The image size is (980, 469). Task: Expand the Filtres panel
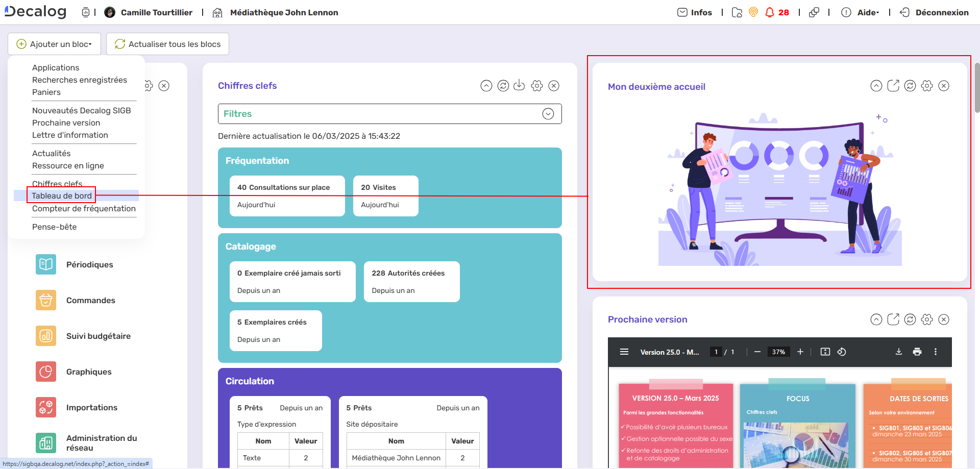coord(548,114)
